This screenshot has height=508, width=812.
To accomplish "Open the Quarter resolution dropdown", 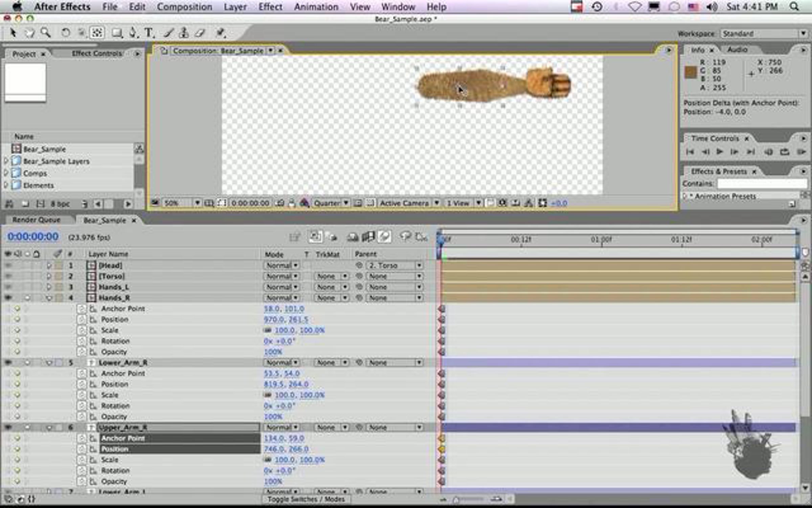I will [331, 203].
